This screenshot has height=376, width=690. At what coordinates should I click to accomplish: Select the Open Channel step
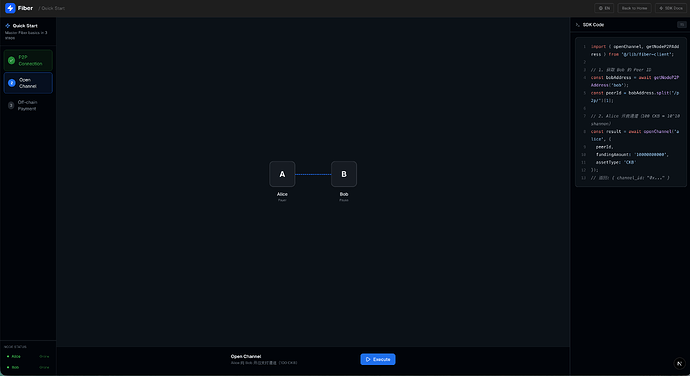click(x=28, y=83)
